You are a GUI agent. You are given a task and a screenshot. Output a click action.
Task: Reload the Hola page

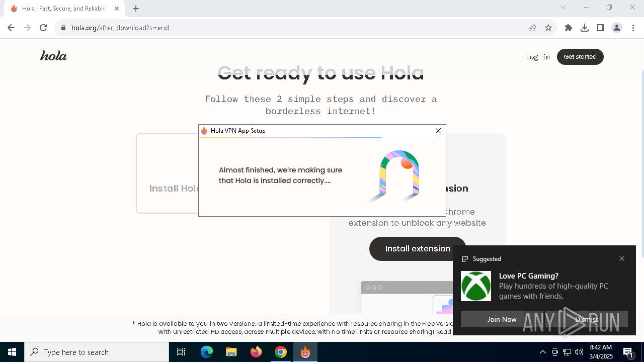(43, 28)
